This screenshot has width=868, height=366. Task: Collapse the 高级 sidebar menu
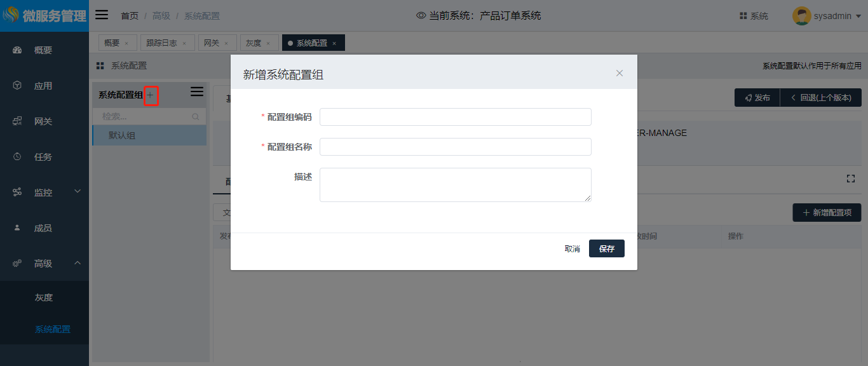tap(78, 263)
